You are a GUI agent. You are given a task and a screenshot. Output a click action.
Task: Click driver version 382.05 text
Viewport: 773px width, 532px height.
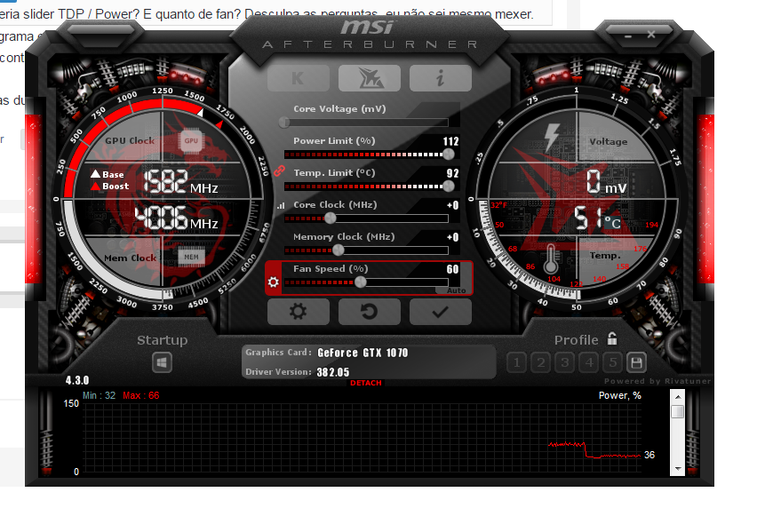(333, 372)
